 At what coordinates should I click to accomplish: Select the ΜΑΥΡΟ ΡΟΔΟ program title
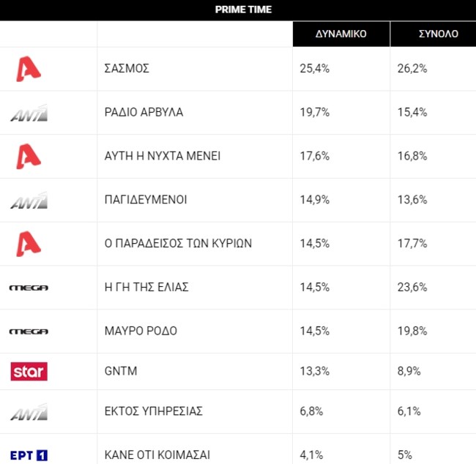pos(141,332)
